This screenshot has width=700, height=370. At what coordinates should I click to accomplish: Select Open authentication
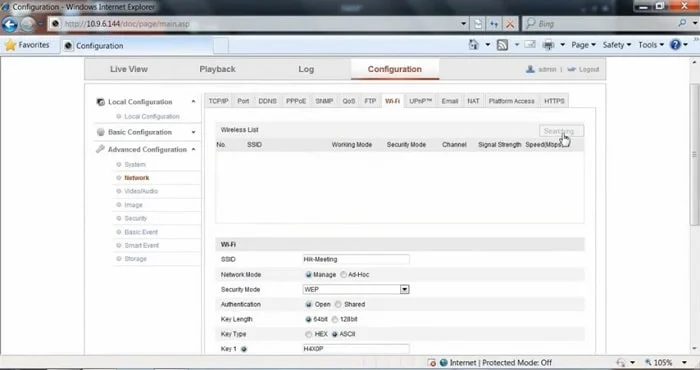point(308,304)
